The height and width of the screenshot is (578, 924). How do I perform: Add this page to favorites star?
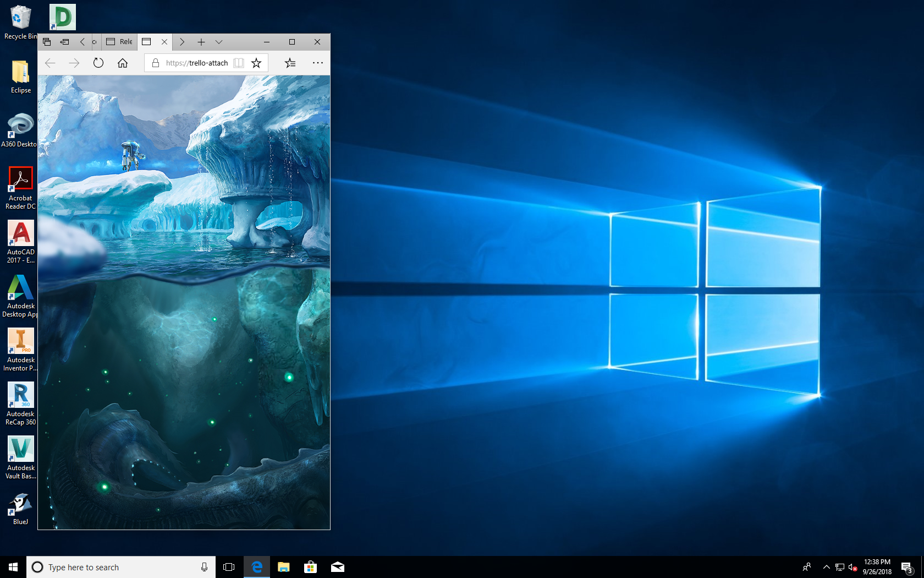point(256,63)
